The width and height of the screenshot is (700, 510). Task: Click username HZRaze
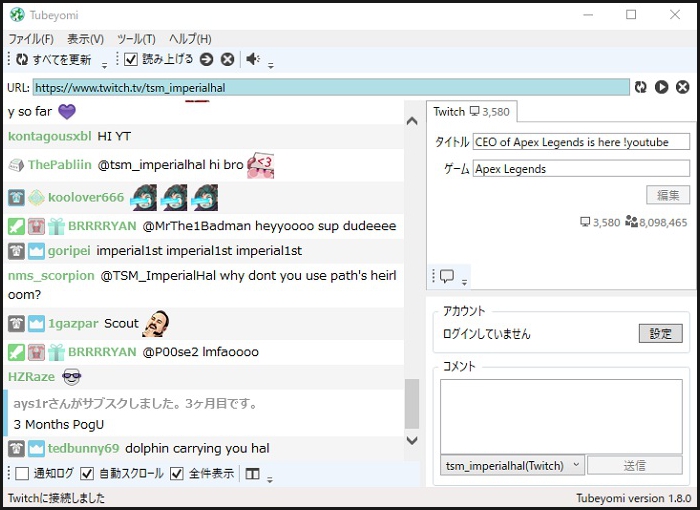[31, 377]
